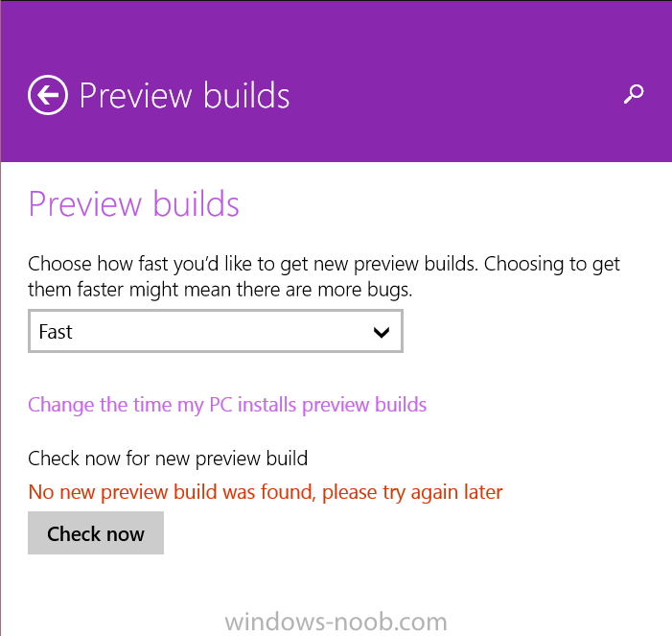Image resolution: width=672 pixels, height=636 pixels.
Task: Click the purple Preview builds page heading
Action: pyautogui.click(x=133, y=203)
